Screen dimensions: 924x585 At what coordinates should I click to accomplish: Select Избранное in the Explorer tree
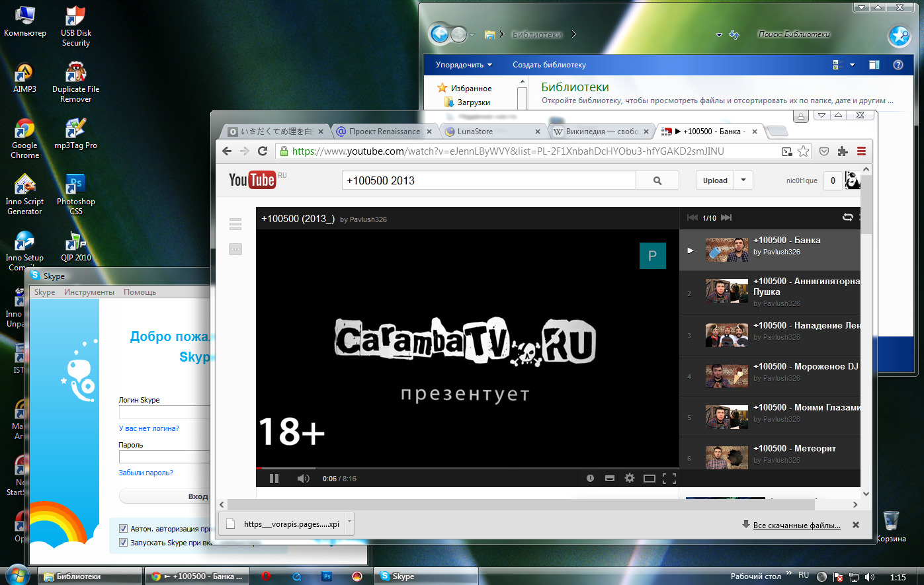[x=464, y=88]
